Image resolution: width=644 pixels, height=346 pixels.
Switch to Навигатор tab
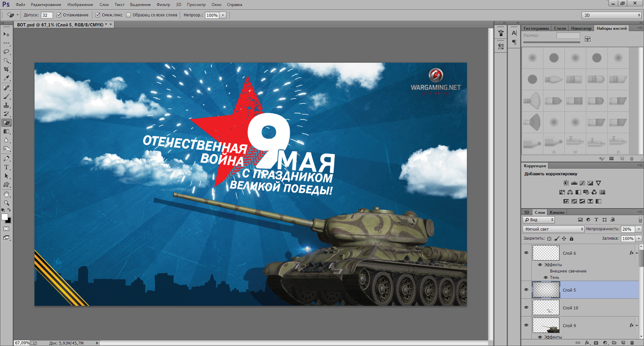[x=581, y=28]
